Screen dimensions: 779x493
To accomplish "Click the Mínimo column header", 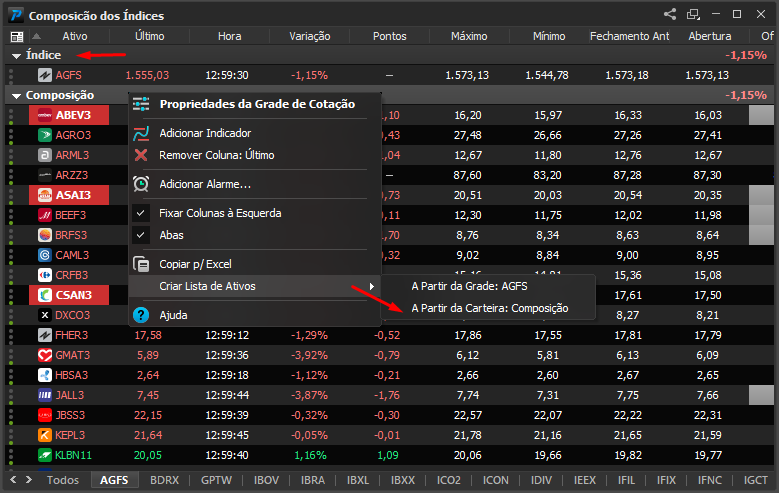I will click(x=549, y=36).
